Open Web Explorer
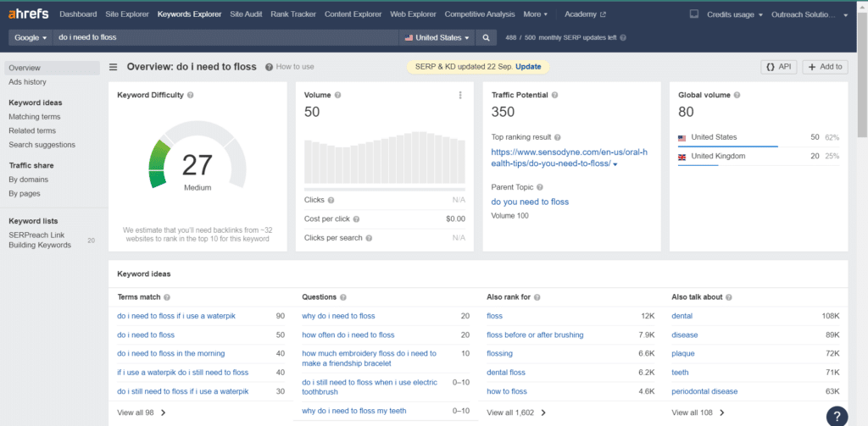Screen dimensions: 868x426 413,14
